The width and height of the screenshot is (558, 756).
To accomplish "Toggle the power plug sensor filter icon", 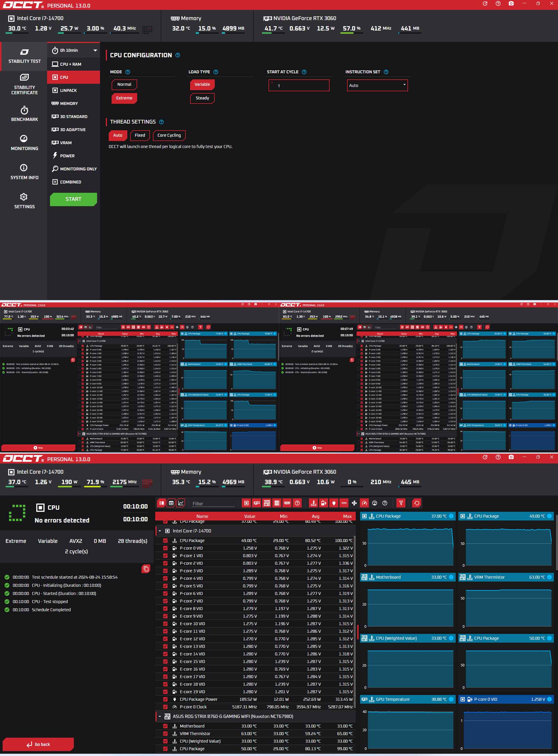I will [334, 503].
